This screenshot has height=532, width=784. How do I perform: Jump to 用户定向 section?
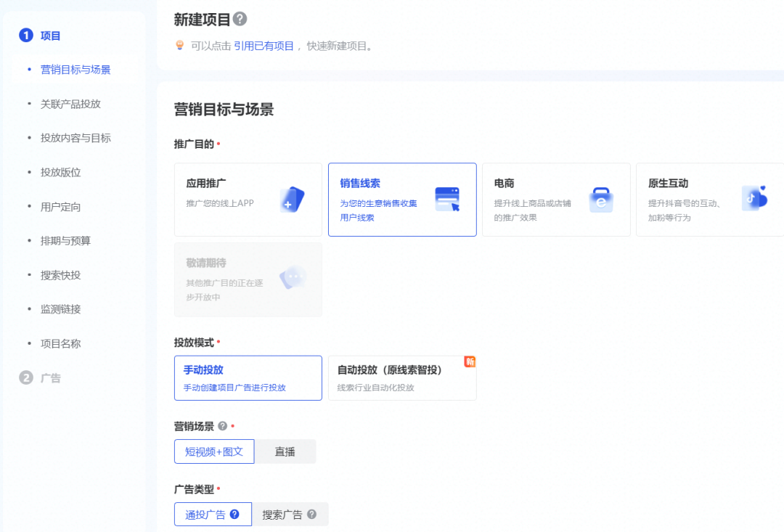click(x=60, y=207)
